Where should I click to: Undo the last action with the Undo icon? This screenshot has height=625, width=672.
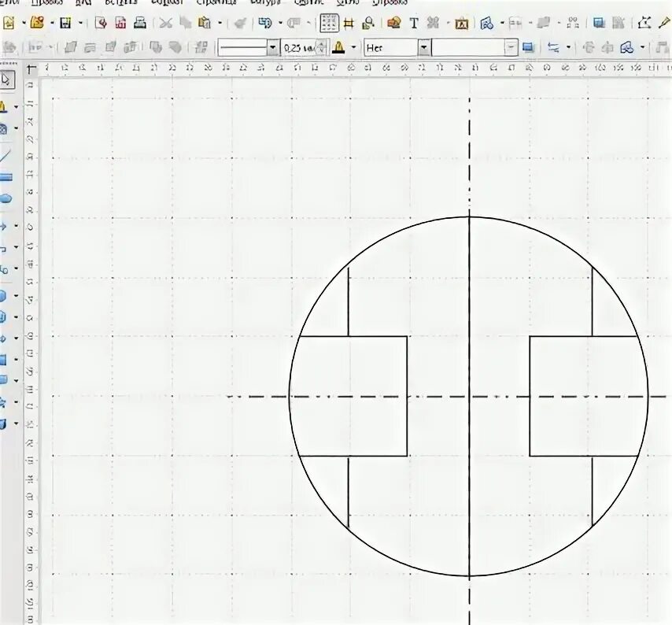(x=265, y=23)
